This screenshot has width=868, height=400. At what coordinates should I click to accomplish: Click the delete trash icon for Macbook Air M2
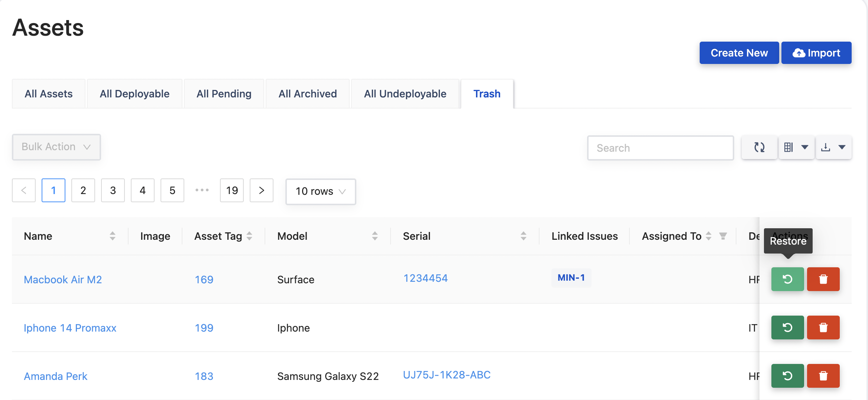tap(823, 279)
